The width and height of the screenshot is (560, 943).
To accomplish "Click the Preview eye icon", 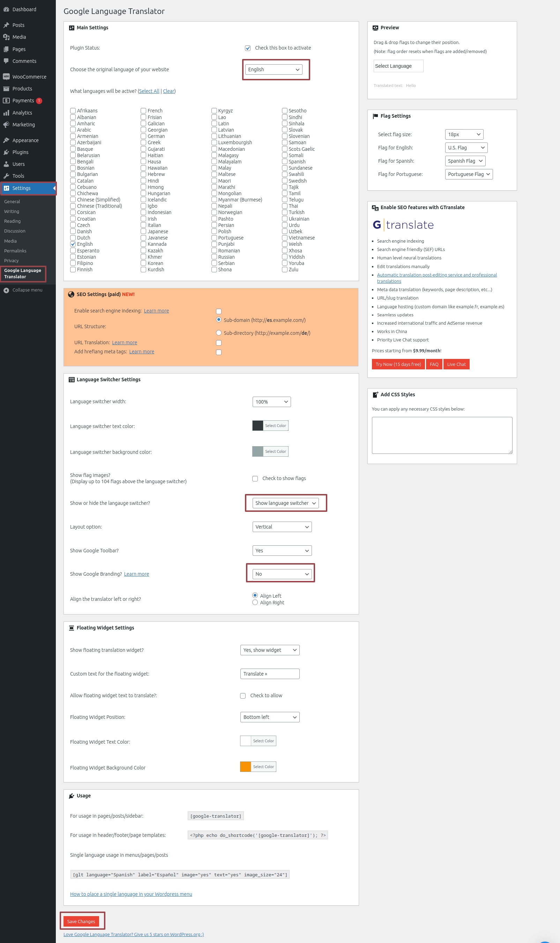I will click(375, 28).
